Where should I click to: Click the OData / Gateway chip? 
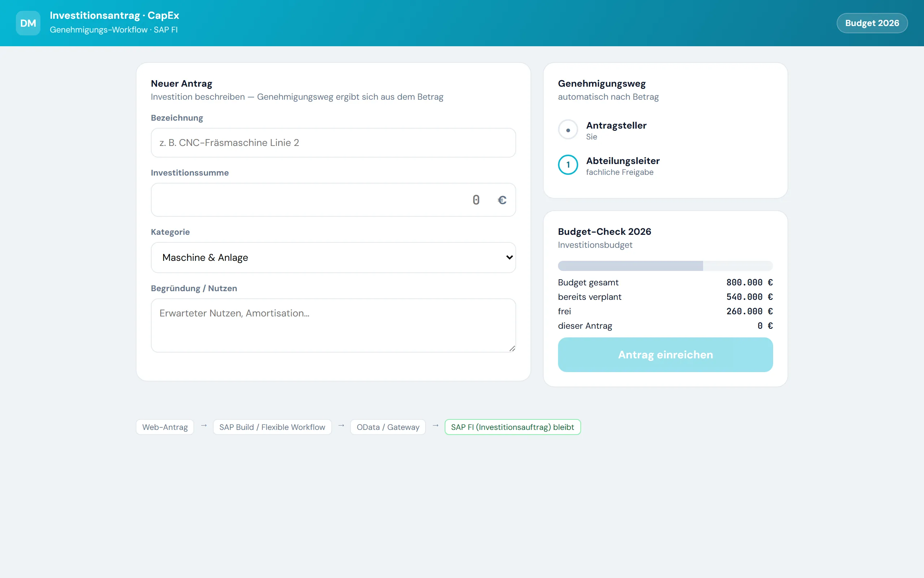pos(388,427)
